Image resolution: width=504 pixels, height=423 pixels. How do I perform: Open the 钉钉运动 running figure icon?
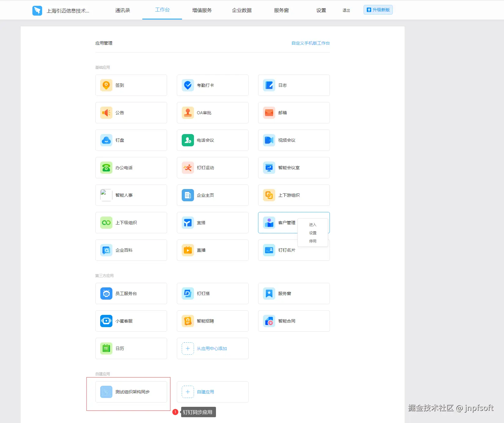tap(188, 168)
